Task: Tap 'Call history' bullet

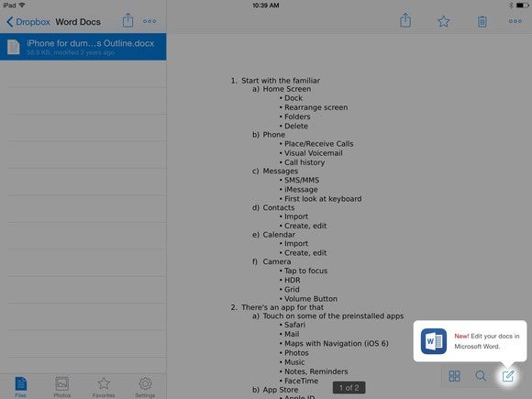Action: (x=305, y=162)
